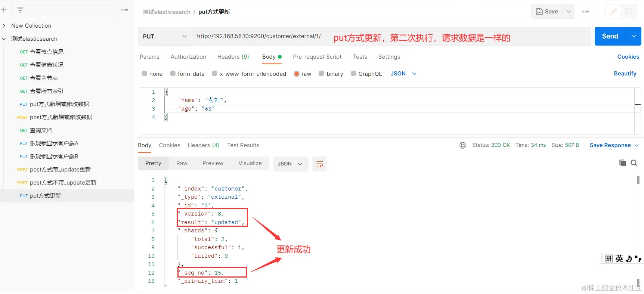Open the request body JSON format dropdown

pos(403,74)
